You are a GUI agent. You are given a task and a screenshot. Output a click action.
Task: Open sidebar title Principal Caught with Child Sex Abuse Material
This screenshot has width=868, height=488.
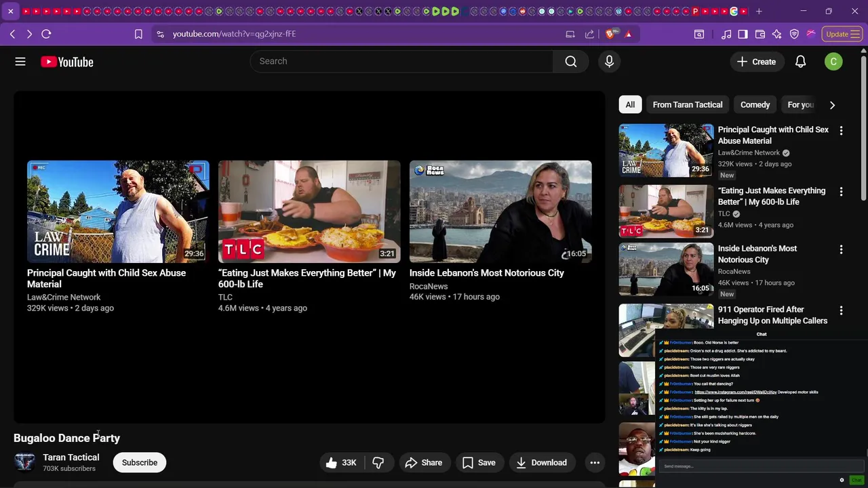click(773, 135)
